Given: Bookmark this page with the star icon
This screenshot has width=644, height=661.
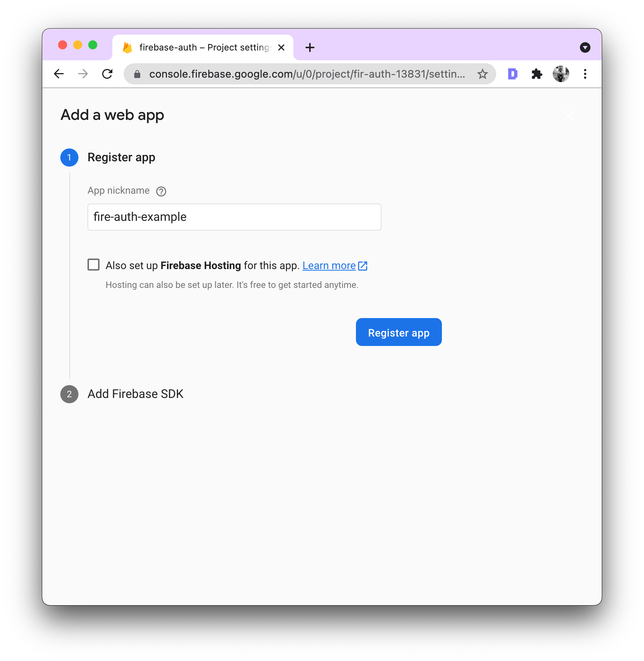Looking at the screenshot, I should pyautogui.click(x=483, y=74).
